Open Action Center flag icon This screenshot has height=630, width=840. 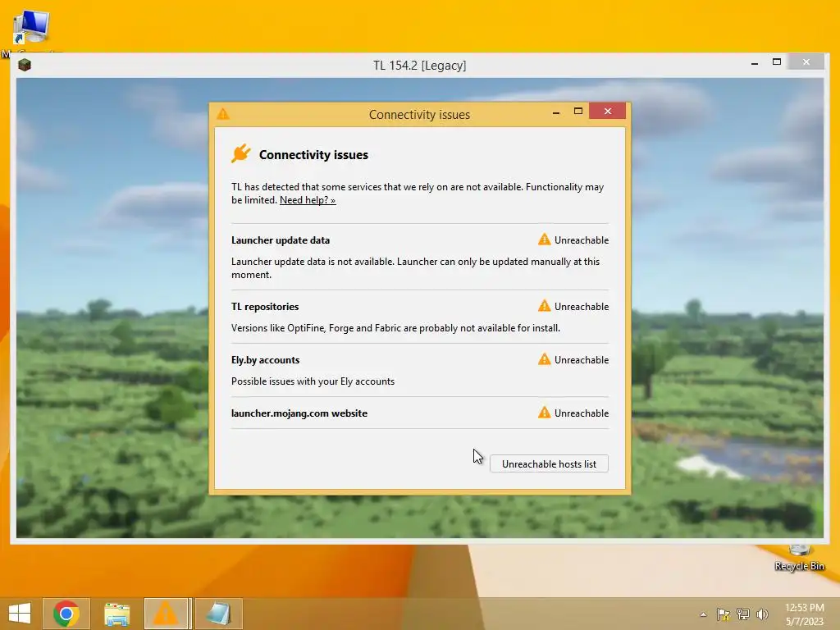pyautogui.click(x=723, y=614)
